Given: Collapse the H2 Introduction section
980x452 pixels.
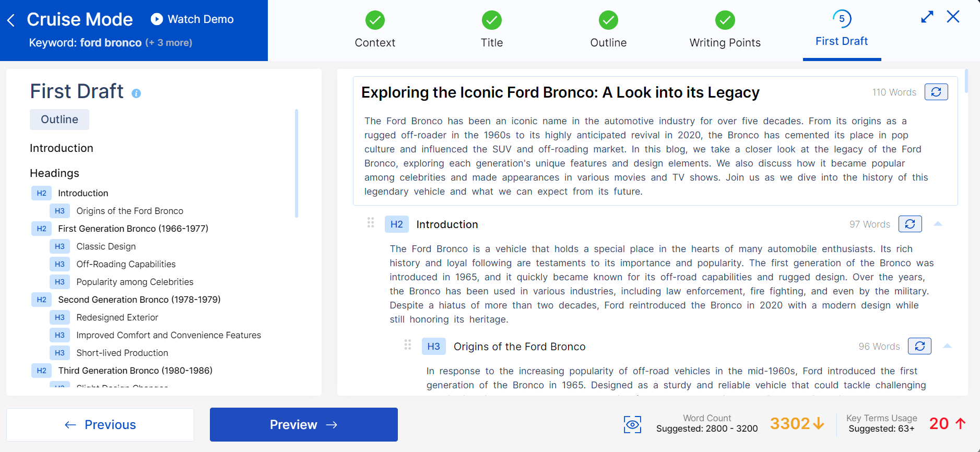Looking at the screenshot, I should (x=938, y=224).
